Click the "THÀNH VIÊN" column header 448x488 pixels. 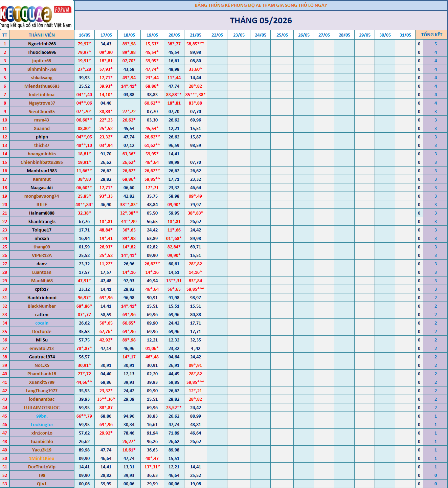coord(42,35)
